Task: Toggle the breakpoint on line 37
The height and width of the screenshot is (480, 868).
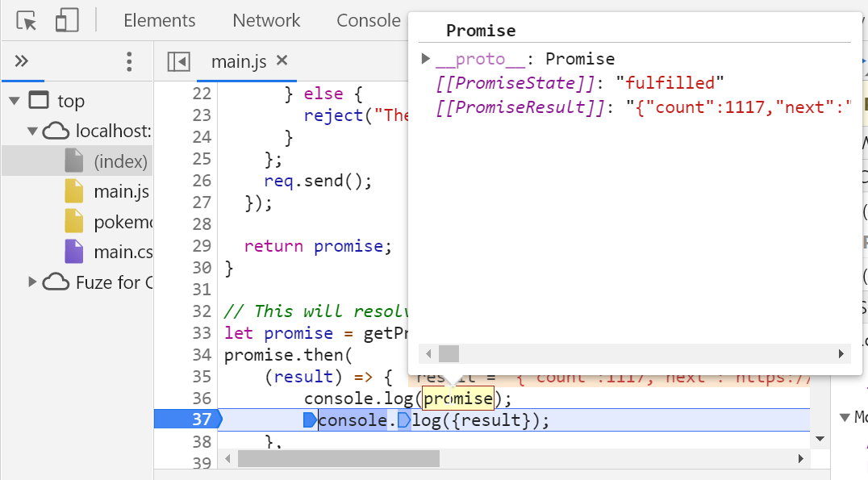Action: tap(188, 419)
